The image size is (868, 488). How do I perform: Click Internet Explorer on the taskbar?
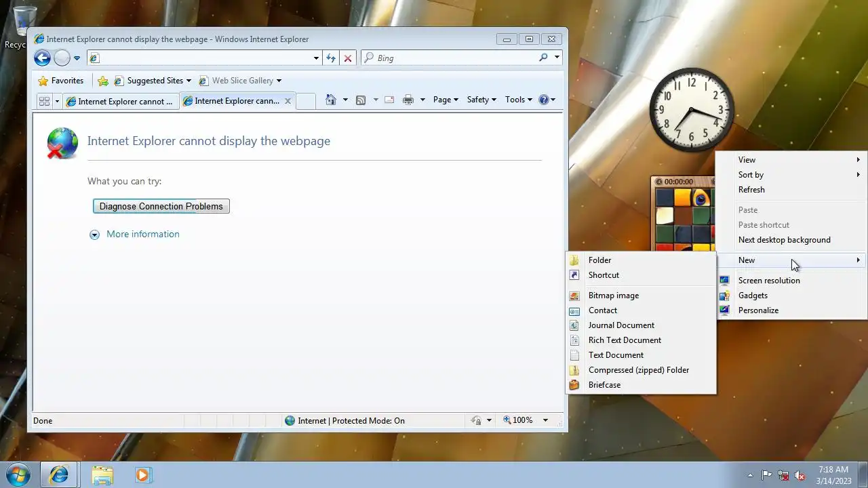(x=59, y=474)
